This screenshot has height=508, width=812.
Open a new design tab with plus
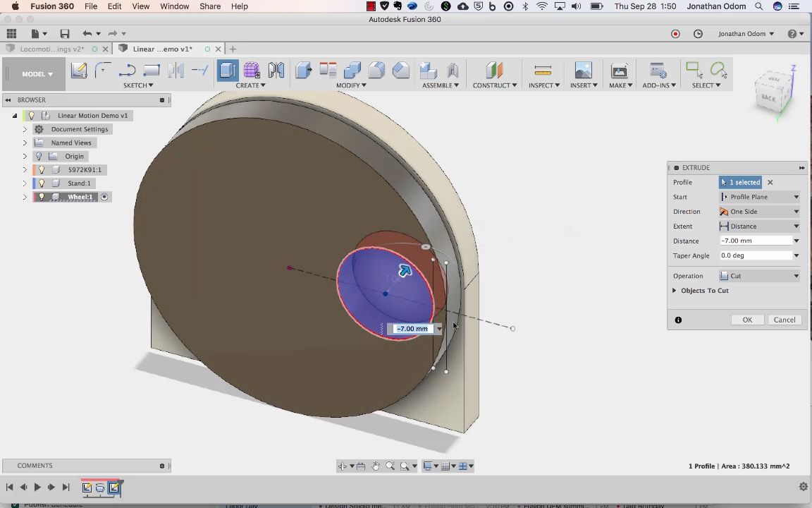coord(233,49)
